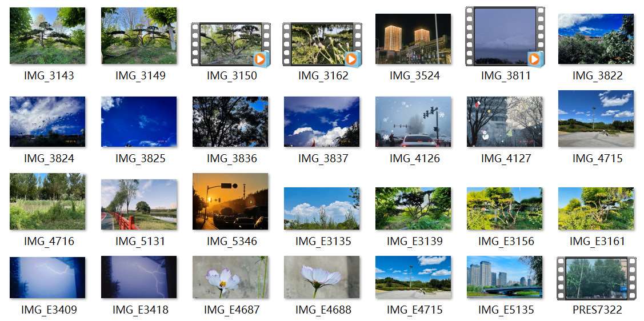Viewport: 644px width, 321px height.
Task: Select the IMG_E4688 flower thumbnail
Action: tap(322, 278)
